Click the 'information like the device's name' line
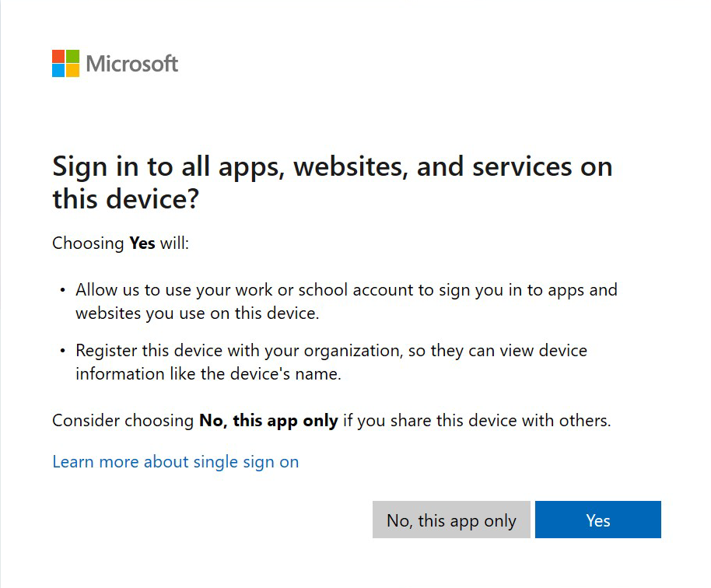Screen dimensions: 711x588 click(x=208, y=374)
